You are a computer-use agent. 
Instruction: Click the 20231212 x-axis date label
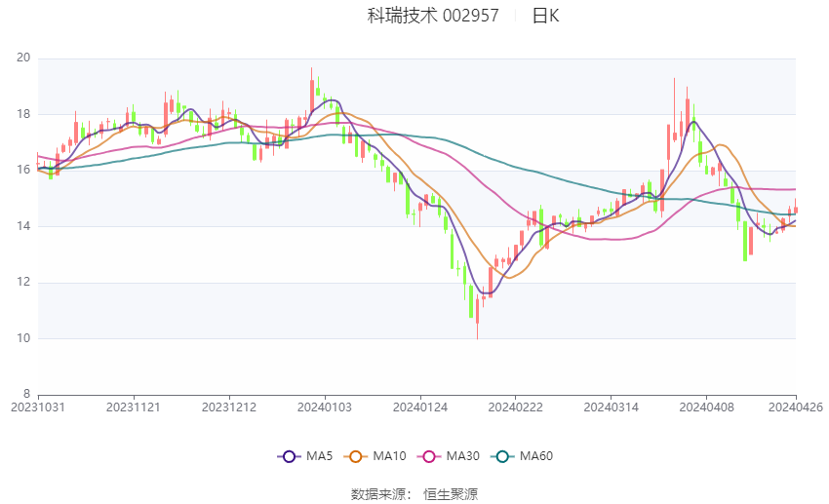click(229, 407)
